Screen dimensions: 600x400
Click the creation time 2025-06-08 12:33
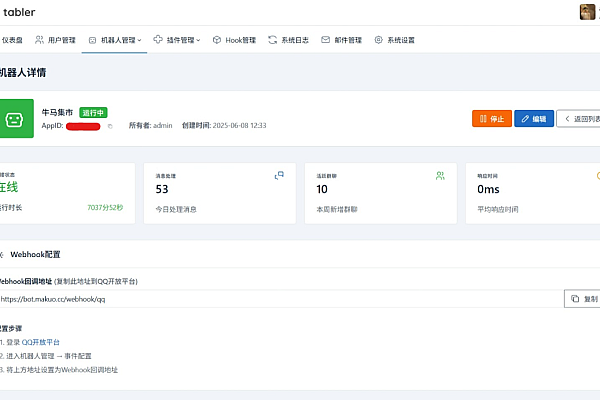point(240,126)
